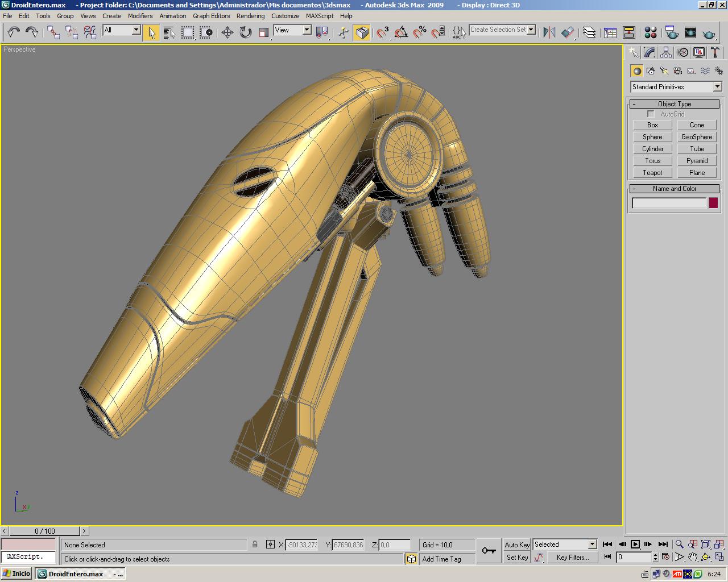Click the Teapot primitive button
Viewport: 728px width, 582px height.
point(652,173)
